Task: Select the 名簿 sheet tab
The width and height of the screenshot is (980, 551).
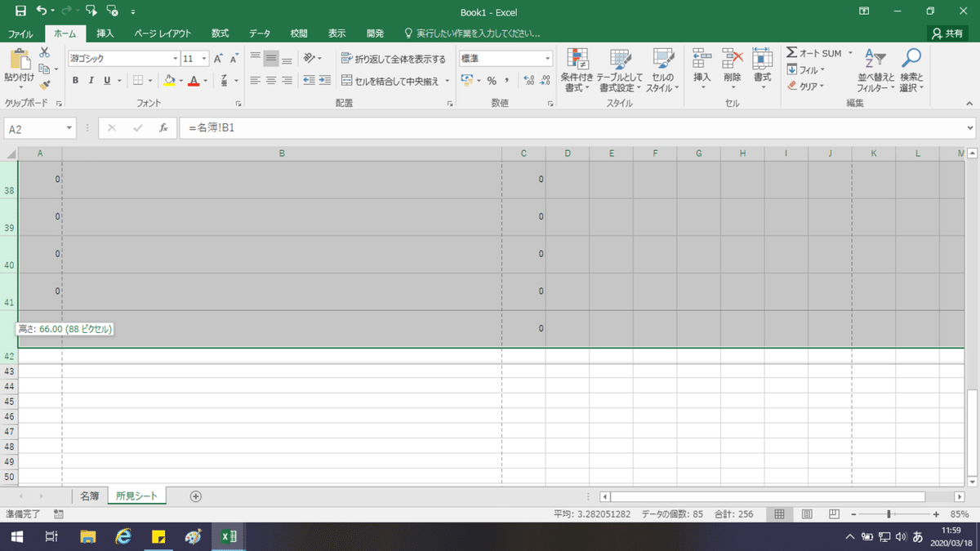Action: pos(90,495)
